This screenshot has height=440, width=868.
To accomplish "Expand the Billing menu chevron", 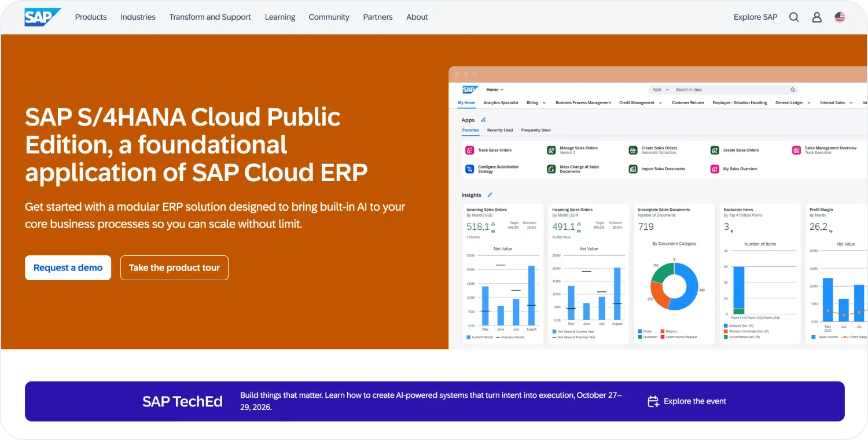I will pyautogui.click(x=545, y=103).
